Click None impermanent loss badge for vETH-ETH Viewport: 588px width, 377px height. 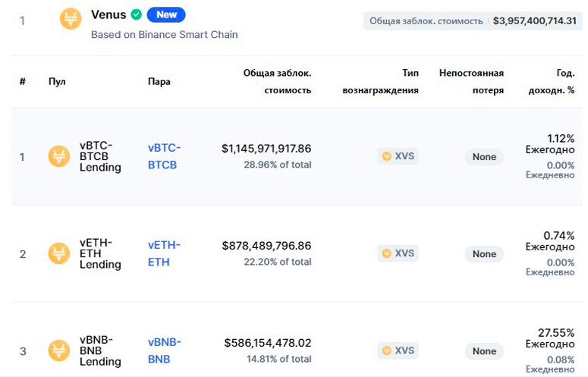coord(484,253)
